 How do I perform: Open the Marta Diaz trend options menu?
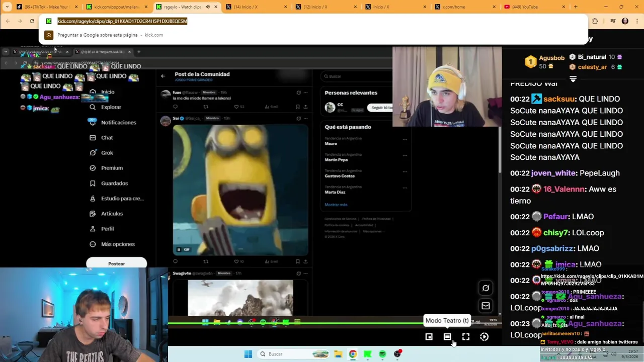coord(405,188)
